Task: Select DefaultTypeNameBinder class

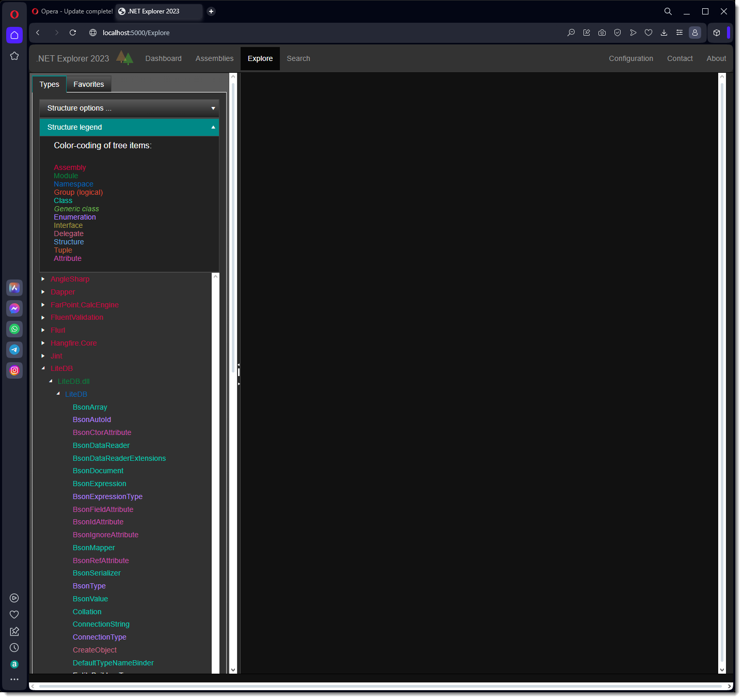Action: click(x=113, y=663)
